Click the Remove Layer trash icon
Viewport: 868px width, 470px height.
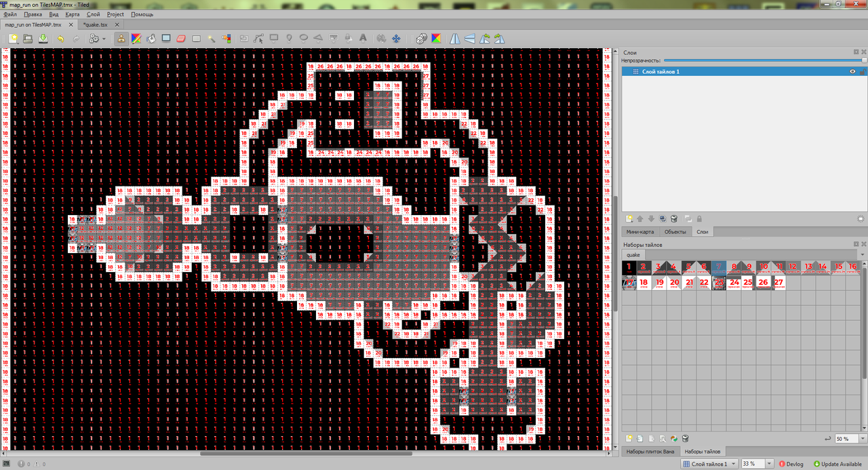[x=673, y=218]
